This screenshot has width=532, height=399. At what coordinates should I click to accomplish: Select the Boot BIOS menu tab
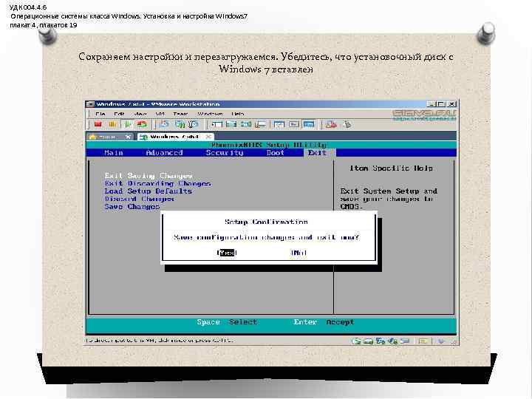[x=275, y=153]
